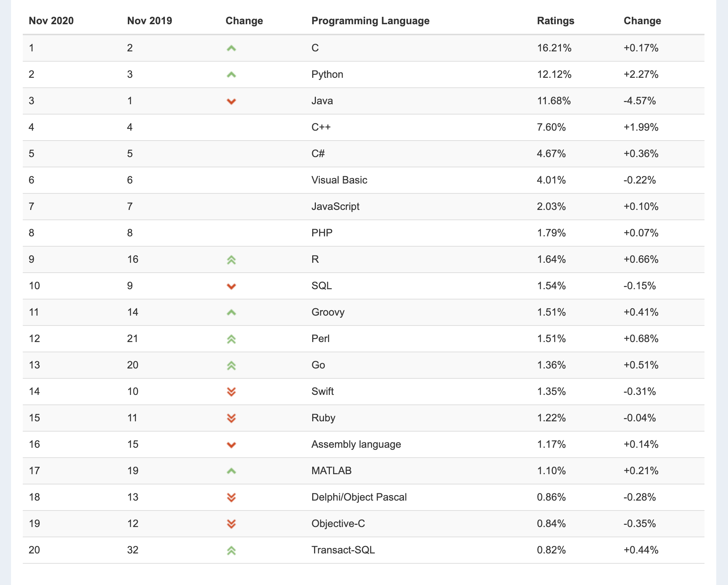The image size is (728, 585).
Task: Click the up arrow next to Groovy
Action: [x=231, y=312]
